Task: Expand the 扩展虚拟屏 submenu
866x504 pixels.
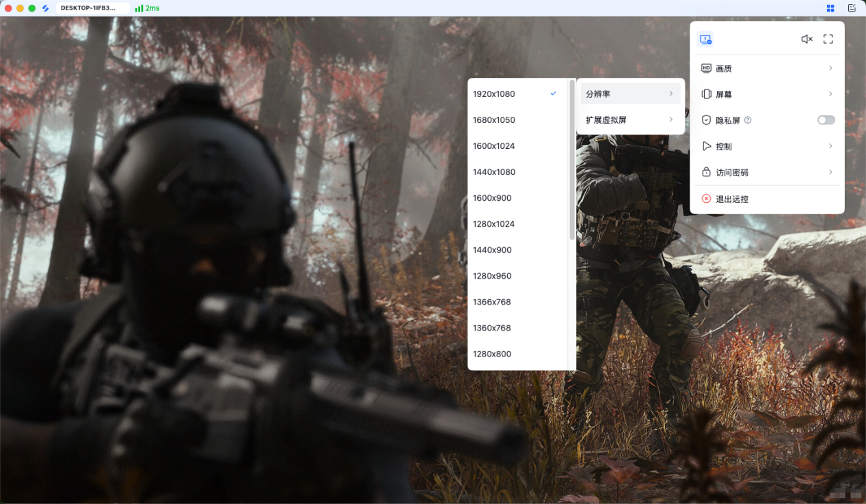Action: (x=630, y=120)
